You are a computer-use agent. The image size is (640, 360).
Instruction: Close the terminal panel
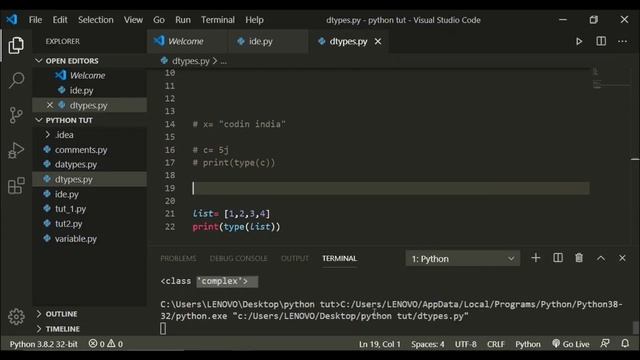(x=622, y=258)
